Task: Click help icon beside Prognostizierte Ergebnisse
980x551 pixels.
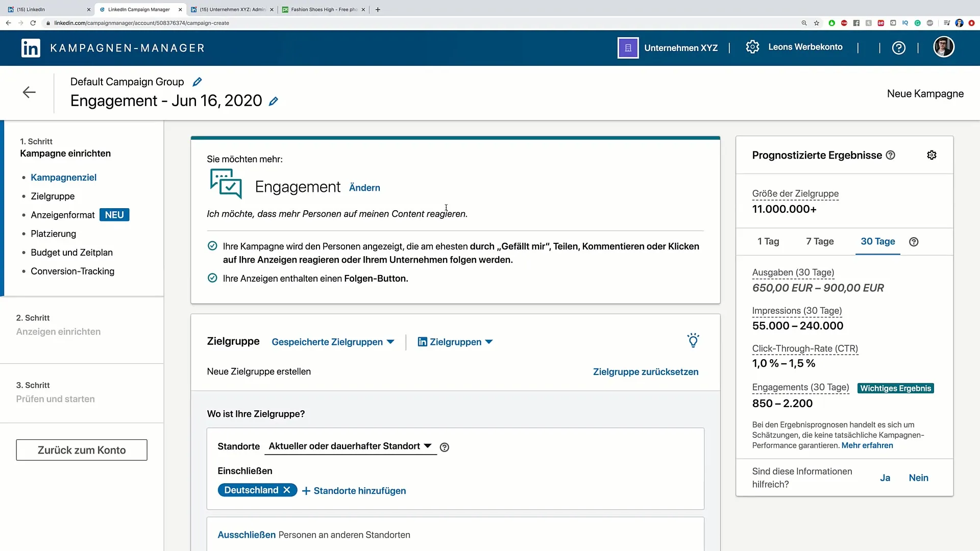Action: tap(891, 155)
